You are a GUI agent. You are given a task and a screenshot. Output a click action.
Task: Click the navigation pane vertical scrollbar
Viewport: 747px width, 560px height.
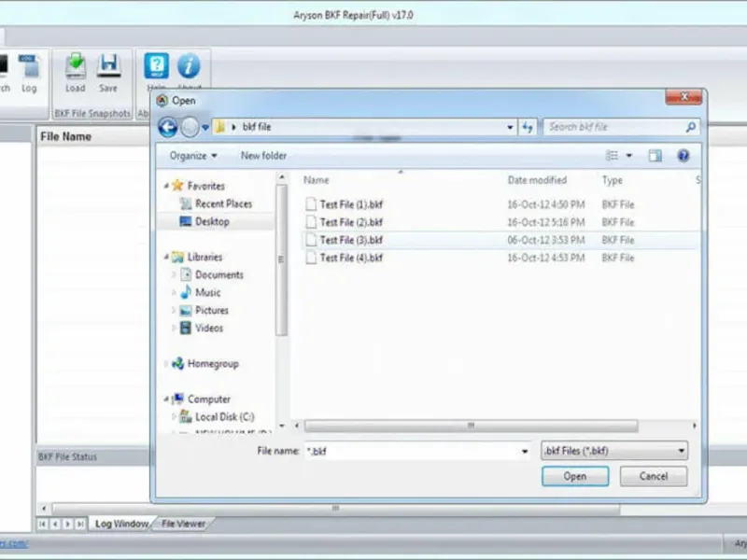click(x=282, y=259)
